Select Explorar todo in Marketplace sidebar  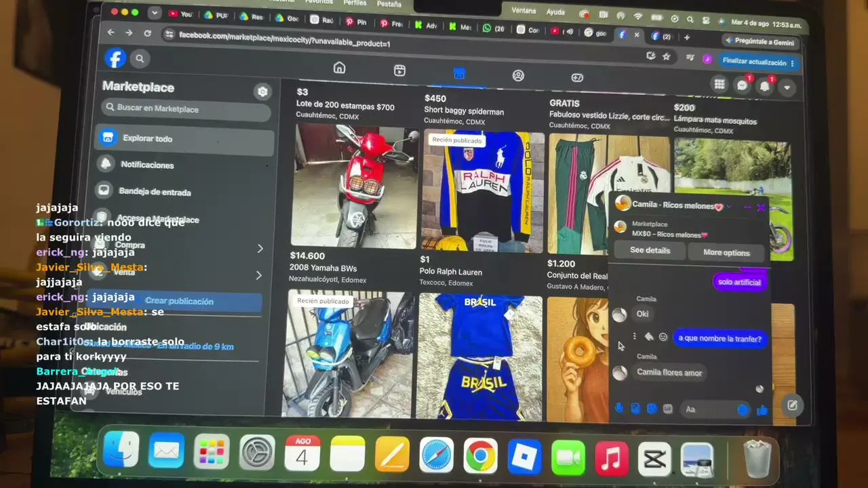pyautogui.click(x=184, y=138)
